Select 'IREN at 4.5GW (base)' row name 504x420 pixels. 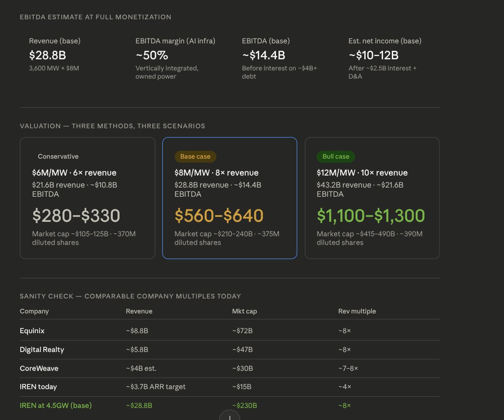tap(55, 406)
